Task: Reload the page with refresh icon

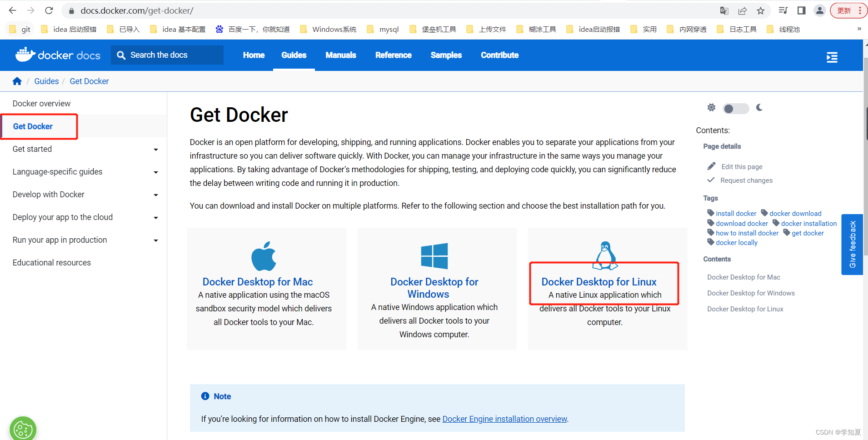Action: pyautogui.click(x=49, y=10)
